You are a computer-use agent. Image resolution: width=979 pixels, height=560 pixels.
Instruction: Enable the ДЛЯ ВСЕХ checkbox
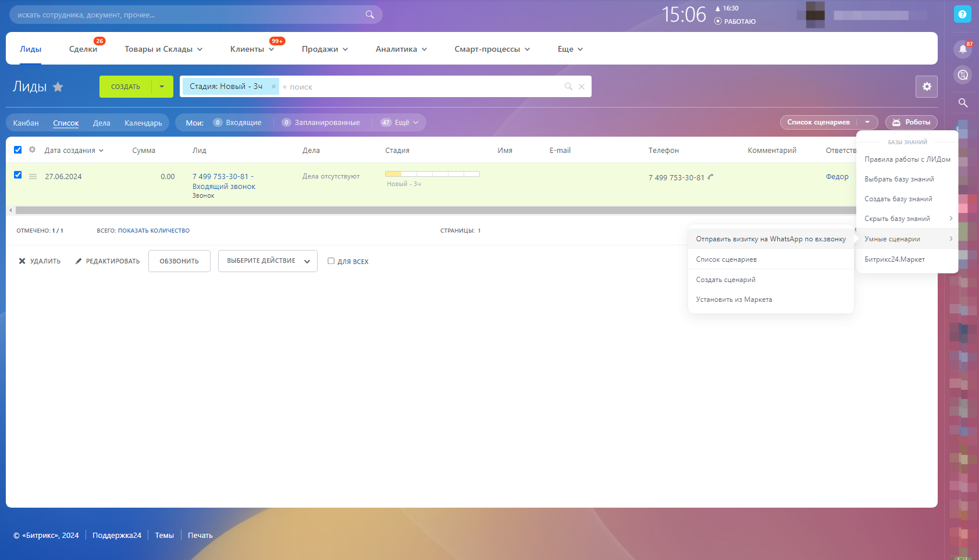point(331,261)
